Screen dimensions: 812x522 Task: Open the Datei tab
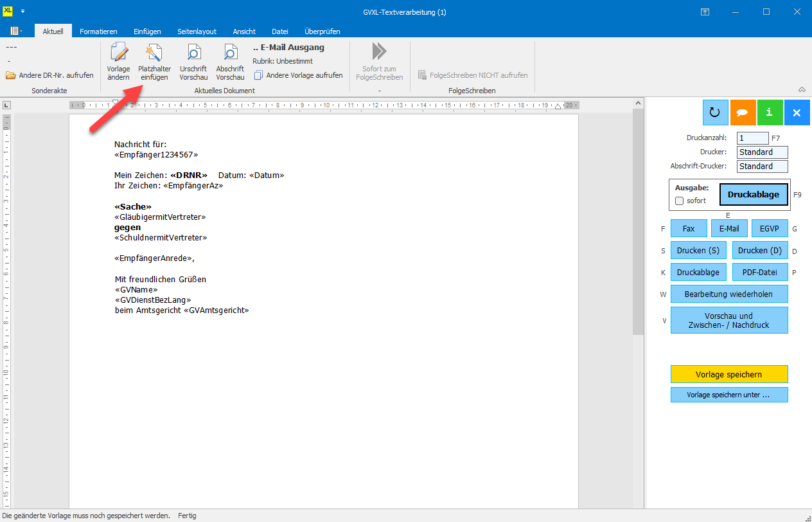click(x=280, y=32)
